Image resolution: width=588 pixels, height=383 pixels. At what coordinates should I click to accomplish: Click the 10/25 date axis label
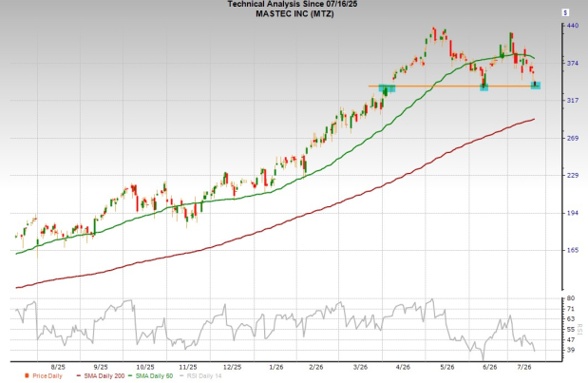[x=145, y=367]
